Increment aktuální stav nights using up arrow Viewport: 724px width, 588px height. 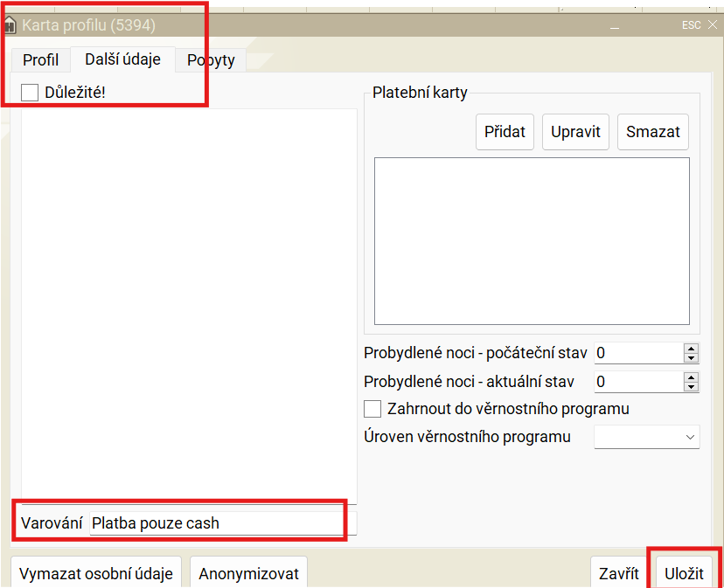[x=692, y=377]
